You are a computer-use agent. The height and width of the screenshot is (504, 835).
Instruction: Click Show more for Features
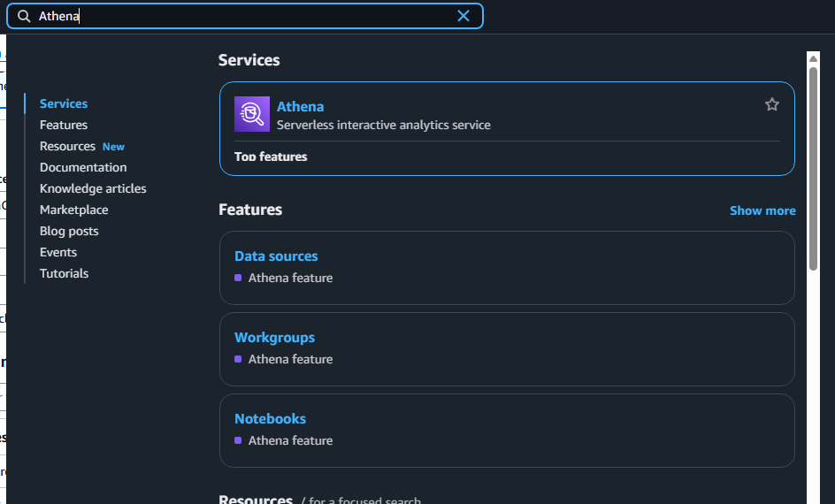pos(762,210)
